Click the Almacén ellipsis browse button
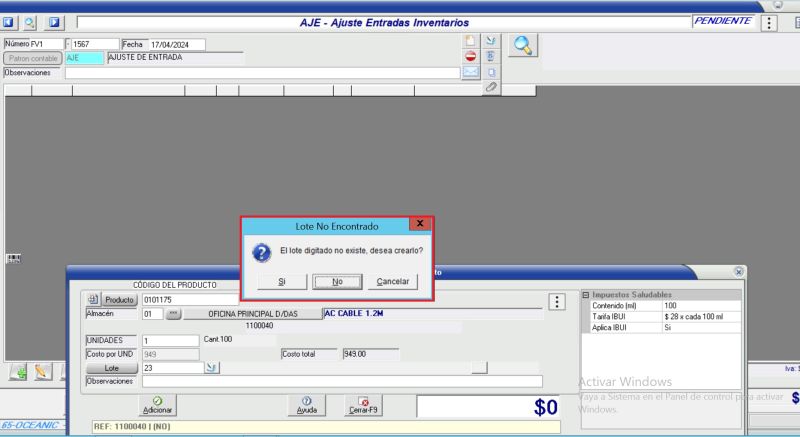The width and height of the screenshot is (800, 437). pyautogui.click(x=172, y=313)
